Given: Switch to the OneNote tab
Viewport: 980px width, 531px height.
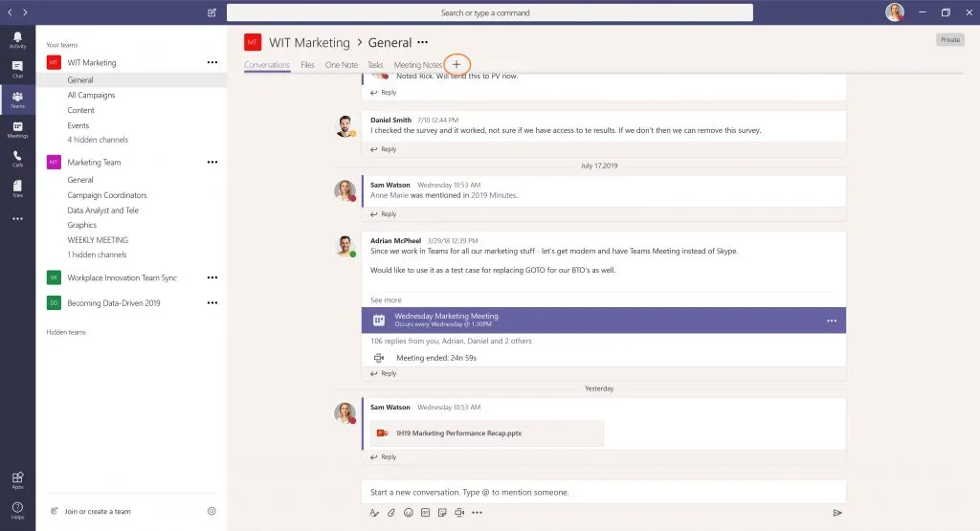Looking at the screenshot, I should click(342, 65).
